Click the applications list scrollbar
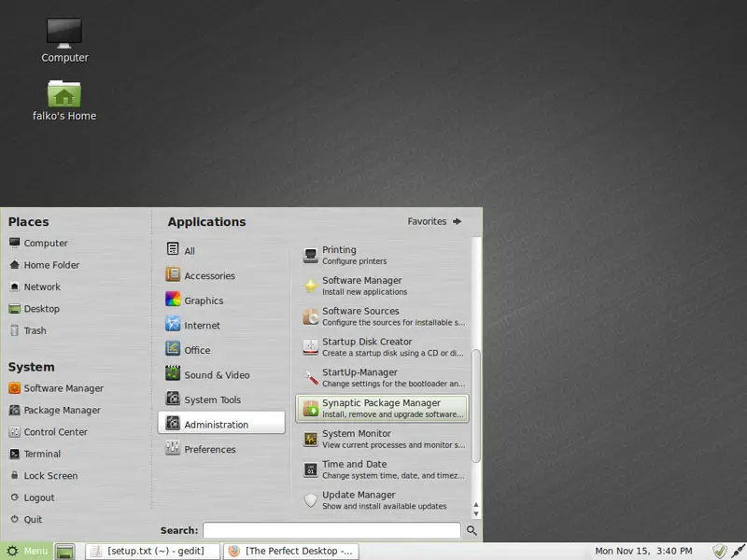The image size is (747, 560). [476, 406]
